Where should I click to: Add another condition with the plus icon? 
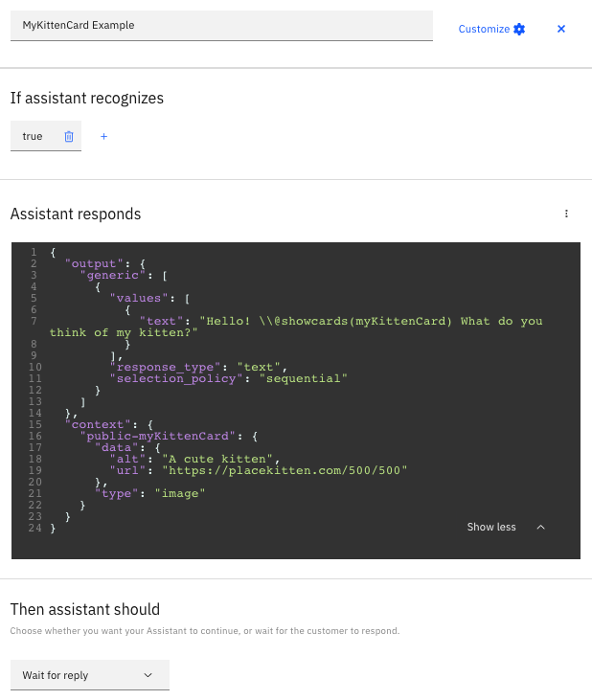click(x=104, y=136)
